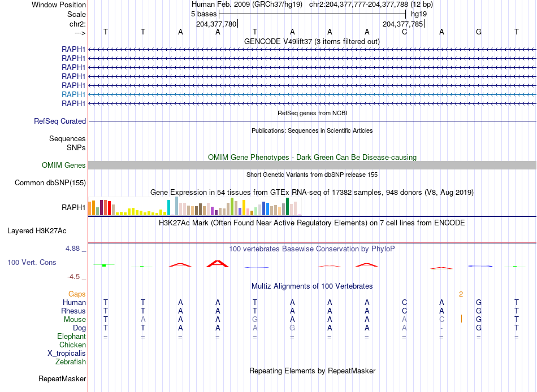Screen dimensions: 537x392
Task: Click Publications: Sequences in Scientific Articles title
Action: pos(312,130)
